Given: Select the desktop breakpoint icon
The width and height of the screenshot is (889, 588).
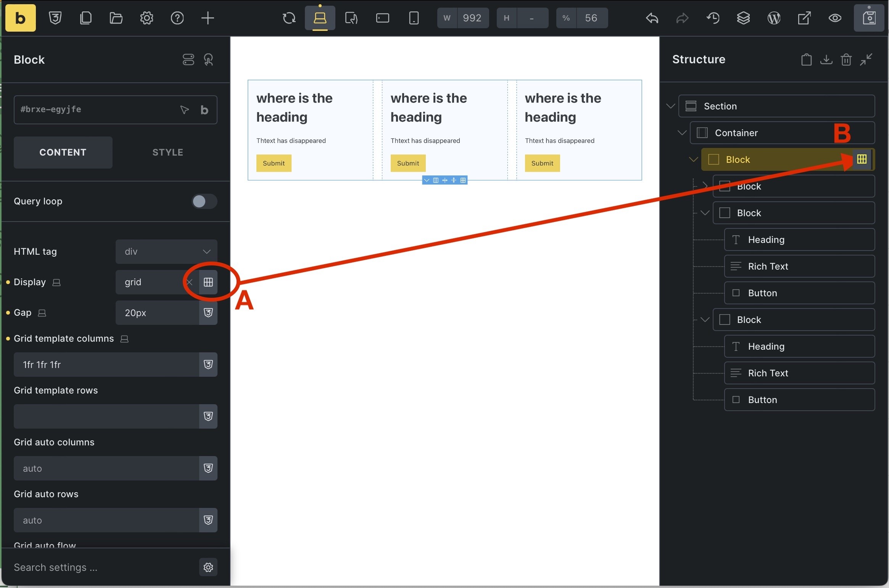Looking at the screenshot, I should (x=320, y=18).
